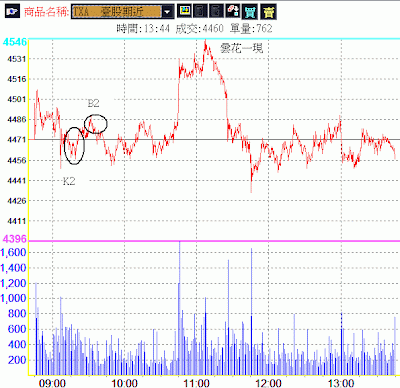This screenshot has width=400, height=388.
Task: Click the 11:00 time axis label
Action: pos(196,383)
